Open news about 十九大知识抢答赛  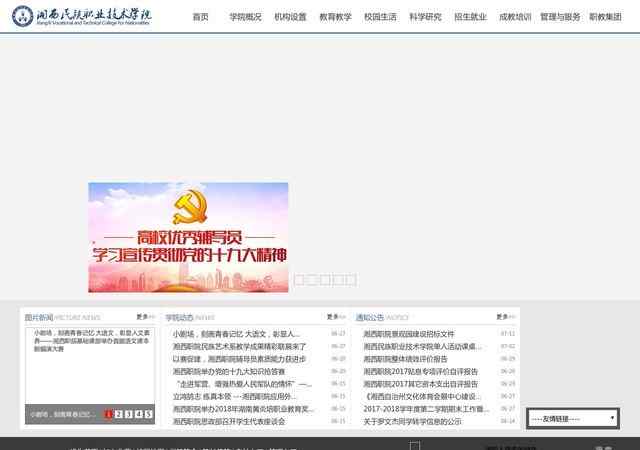(229, 372)
